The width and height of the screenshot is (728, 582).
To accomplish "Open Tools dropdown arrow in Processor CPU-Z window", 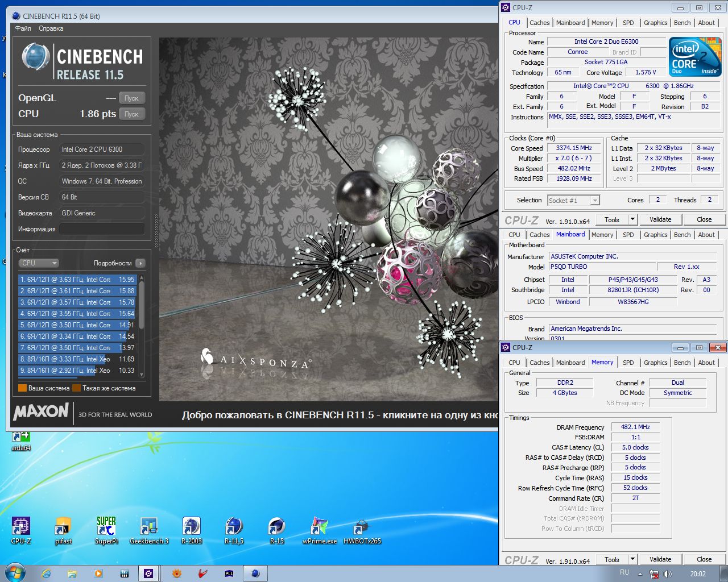I will pos(632,219).
